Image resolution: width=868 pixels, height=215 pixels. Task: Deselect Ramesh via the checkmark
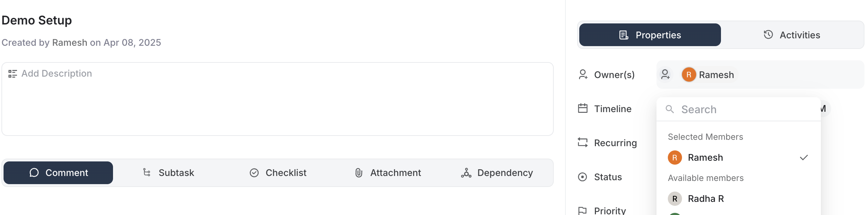pos(804,158)
